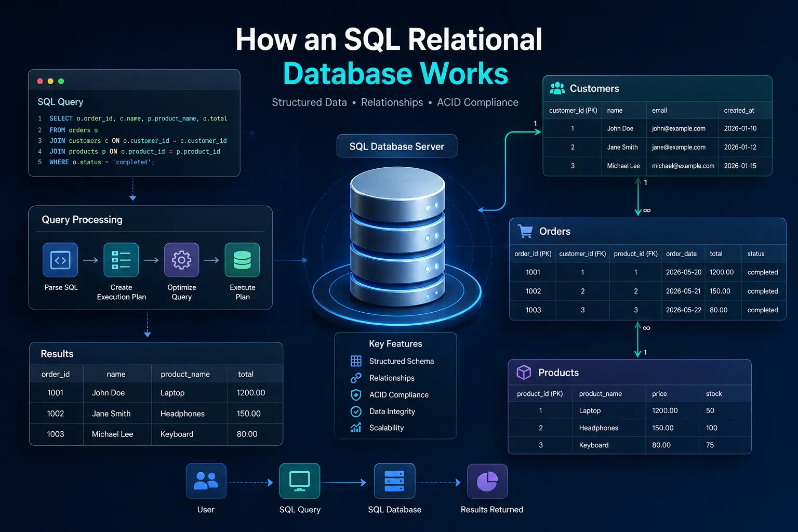Click the product_id (PK) header in Products
Image resolution: width=798 pixels, height=532 pixels.
[x=540, y=394]
